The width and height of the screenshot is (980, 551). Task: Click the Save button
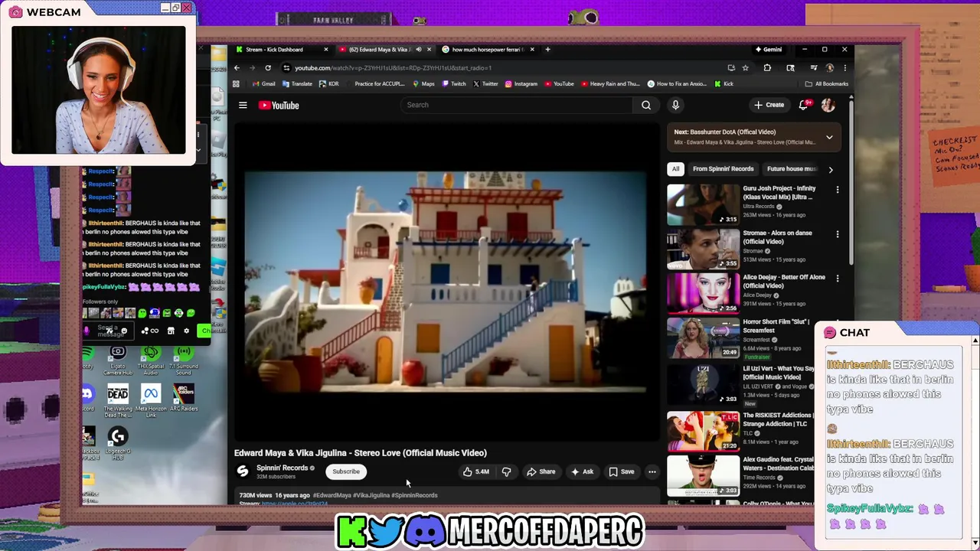coord(622,471)
